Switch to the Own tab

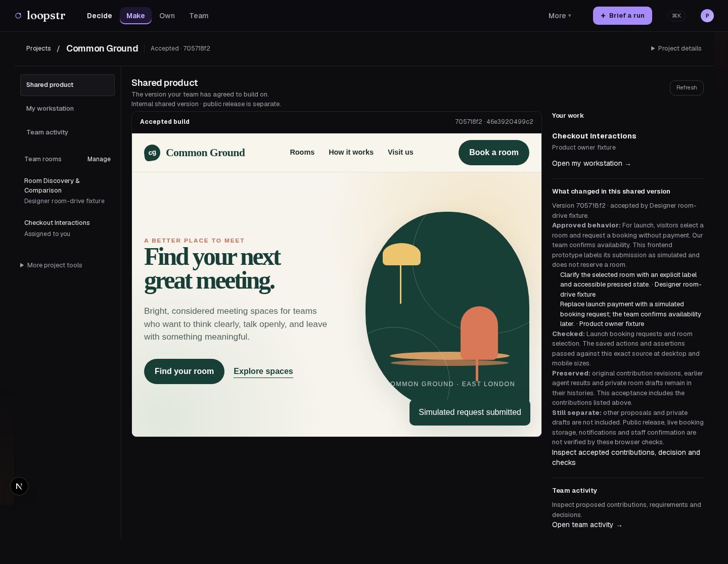coord(167,16)
